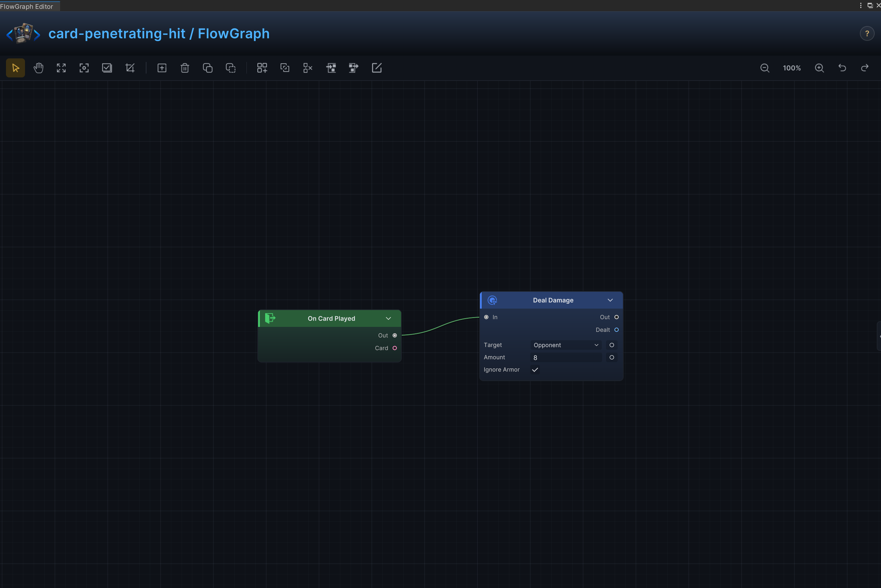The width and height of the screenshot is (881, 588).
Task: Click the card deck logo icon
Action: tap(23, 33)
